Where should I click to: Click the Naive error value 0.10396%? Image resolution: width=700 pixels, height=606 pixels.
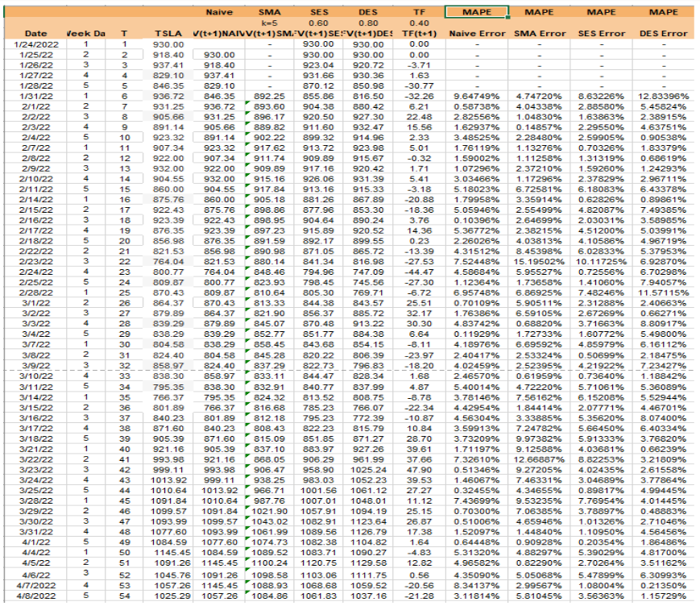coord(477,220)
